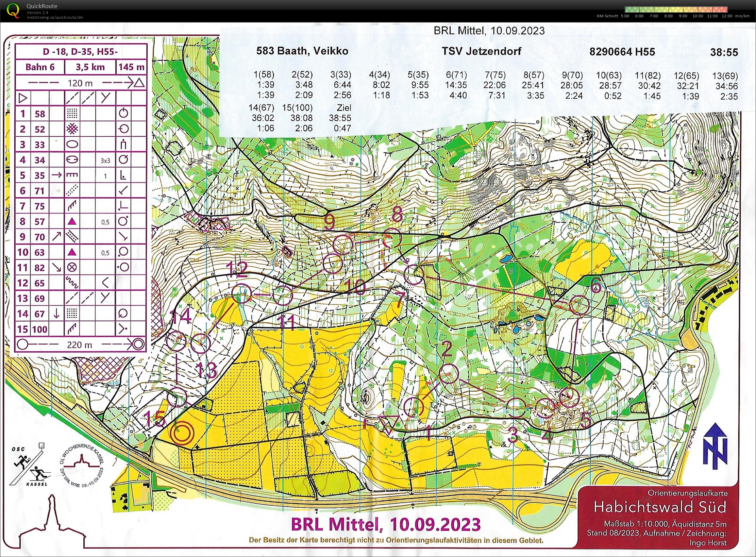Click control circle number 2 on the map
Screen dimensions: 756x557
449,374
